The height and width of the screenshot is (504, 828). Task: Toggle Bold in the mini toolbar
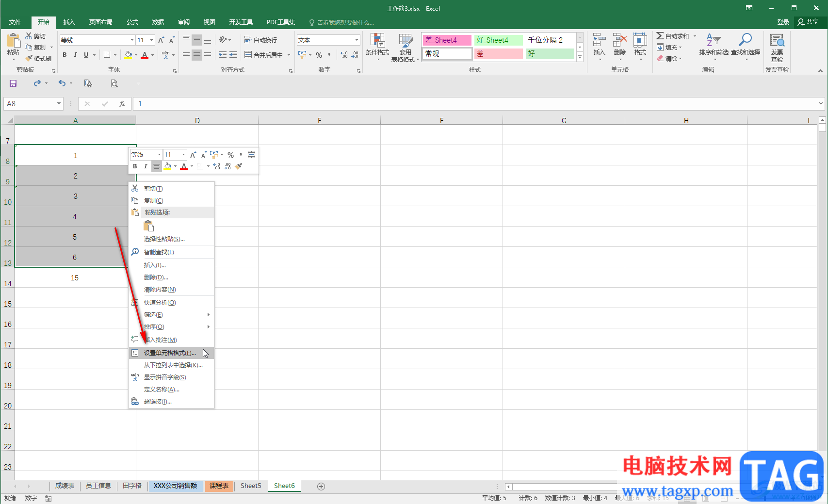coord(135,166)
